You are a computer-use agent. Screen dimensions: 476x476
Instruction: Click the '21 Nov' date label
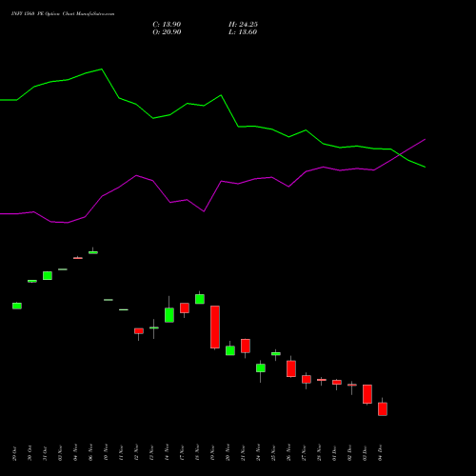click(243, 453)
